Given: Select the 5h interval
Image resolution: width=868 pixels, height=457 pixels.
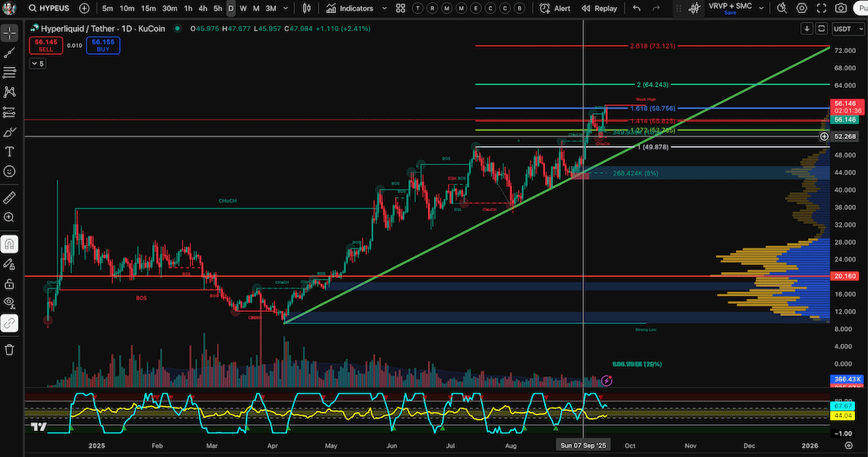Looking at the screenshot, I should [218, 9].
